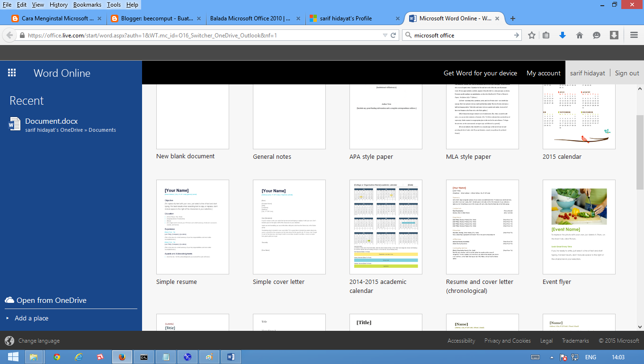Open recent Document.docx from OneDrive
The width and height of the screenshot is (644, 364).
click(x=51, y=121)
